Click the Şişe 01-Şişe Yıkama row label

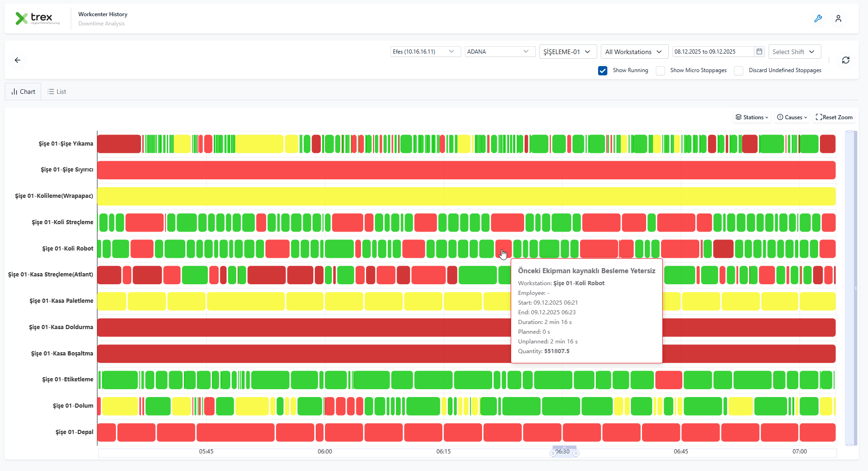[x=66, y=144]
